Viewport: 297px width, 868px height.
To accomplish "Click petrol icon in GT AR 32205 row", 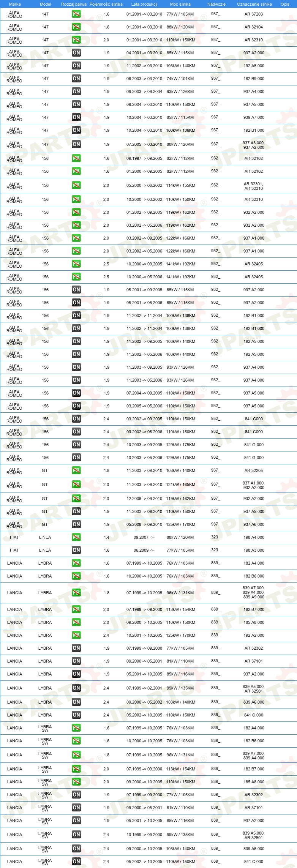I will pos(76,470).
